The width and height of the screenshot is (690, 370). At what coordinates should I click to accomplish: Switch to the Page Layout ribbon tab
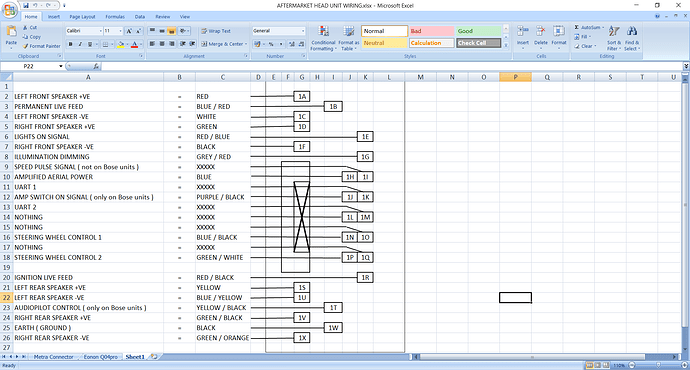[x=82, y=17]
